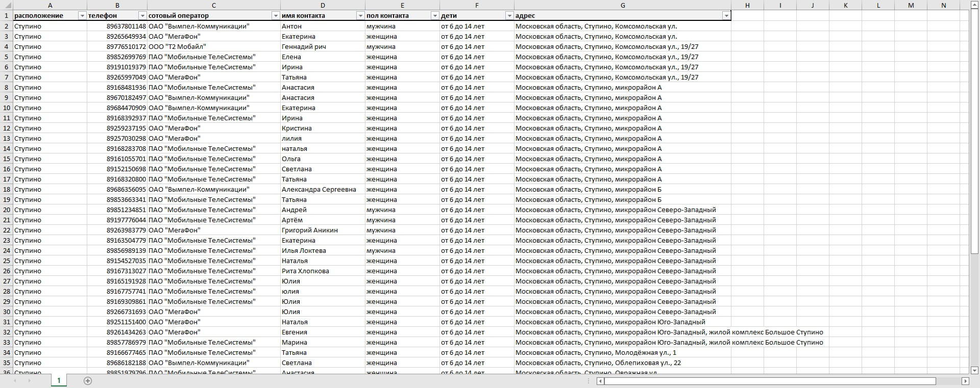Open filter dropdown for телефон column

(143, 16)
